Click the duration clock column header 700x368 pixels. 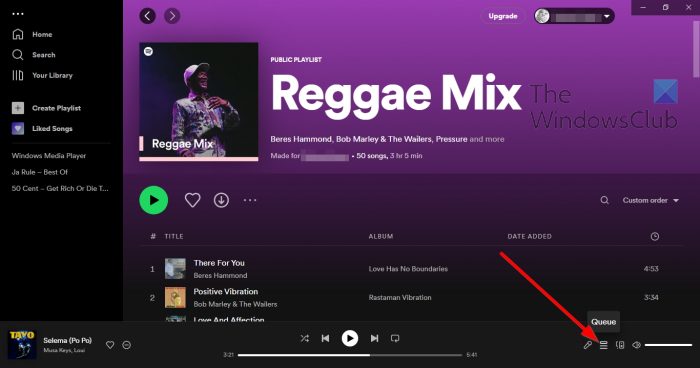pos(654,236)
